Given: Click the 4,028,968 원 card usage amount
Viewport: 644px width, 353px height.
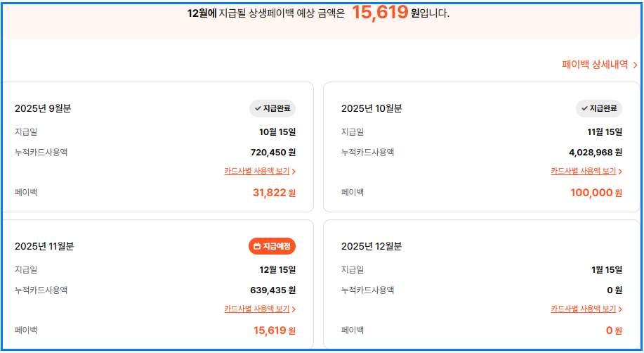Looking at the screenshot, I should click(x=596, y=152).
